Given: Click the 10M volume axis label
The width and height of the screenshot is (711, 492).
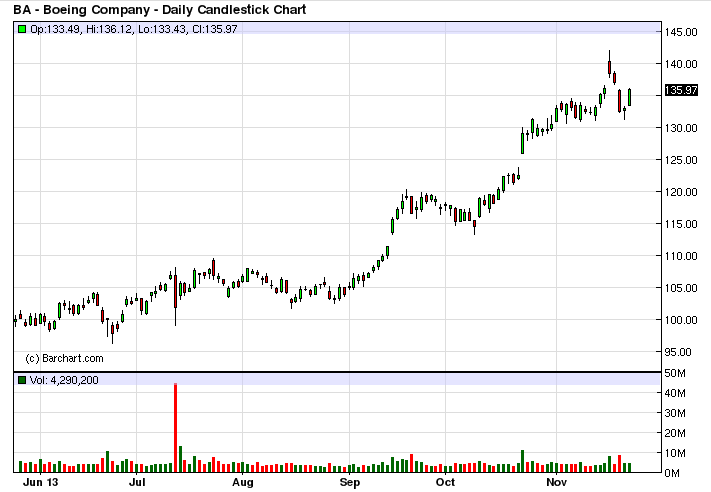Looking at the screenshot, I should 675,453.
